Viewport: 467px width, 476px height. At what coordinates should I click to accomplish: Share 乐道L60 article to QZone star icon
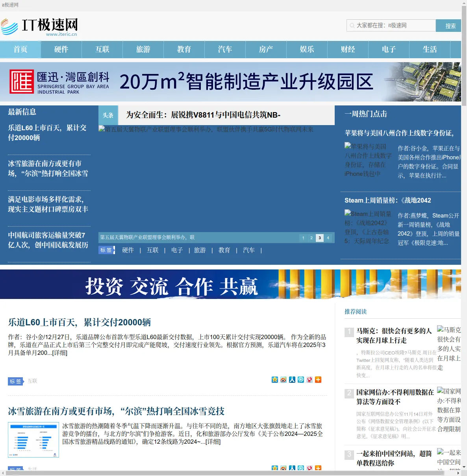(275, 380)
